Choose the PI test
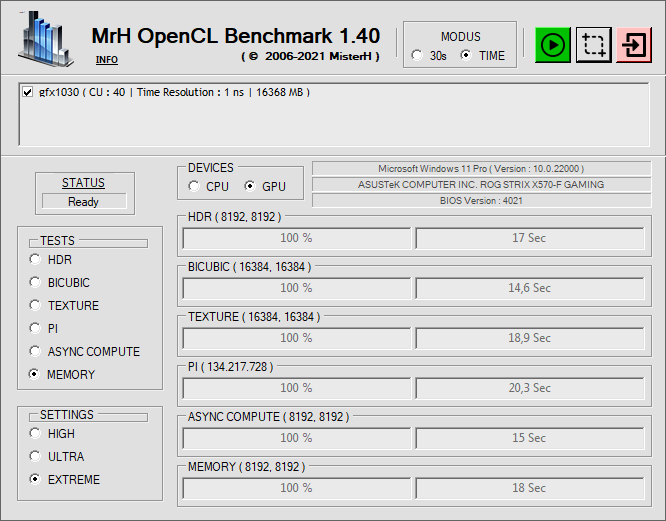Screen dimensions: 666x521 pos(35,328)
